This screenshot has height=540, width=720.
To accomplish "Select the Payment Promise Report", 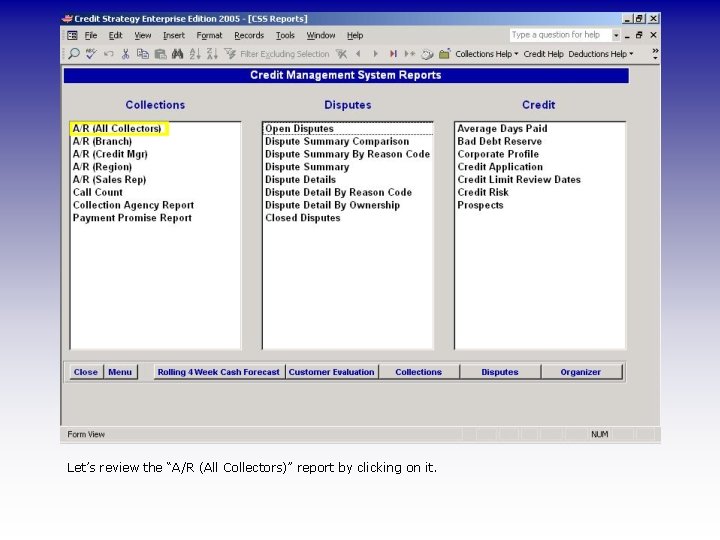I will click(x=132, y=218).
